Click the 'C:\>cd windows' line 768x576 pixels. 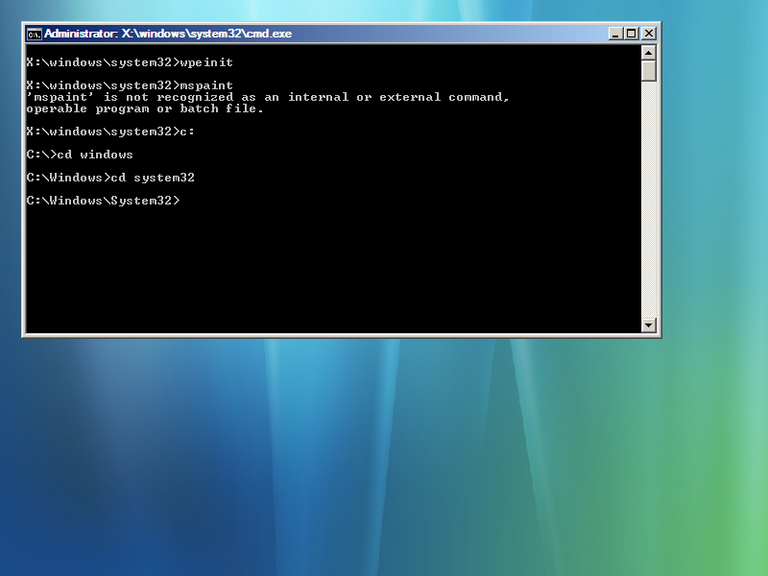(80, 155)
